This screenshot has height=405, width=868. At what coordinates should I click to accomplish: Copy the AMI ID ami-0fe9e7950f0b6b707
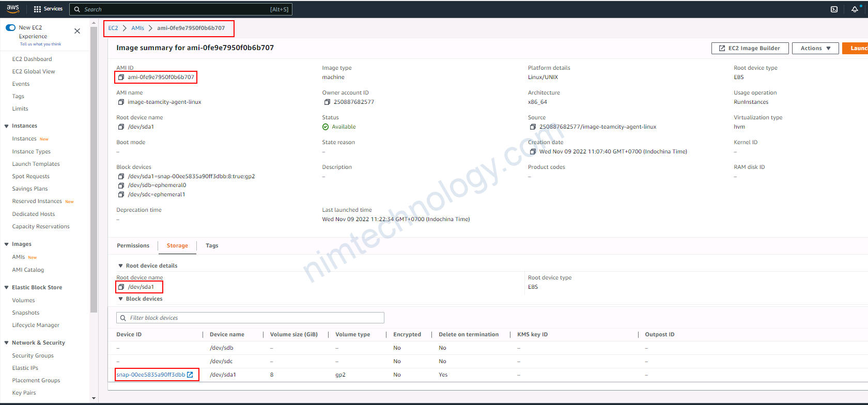(121, 77)
